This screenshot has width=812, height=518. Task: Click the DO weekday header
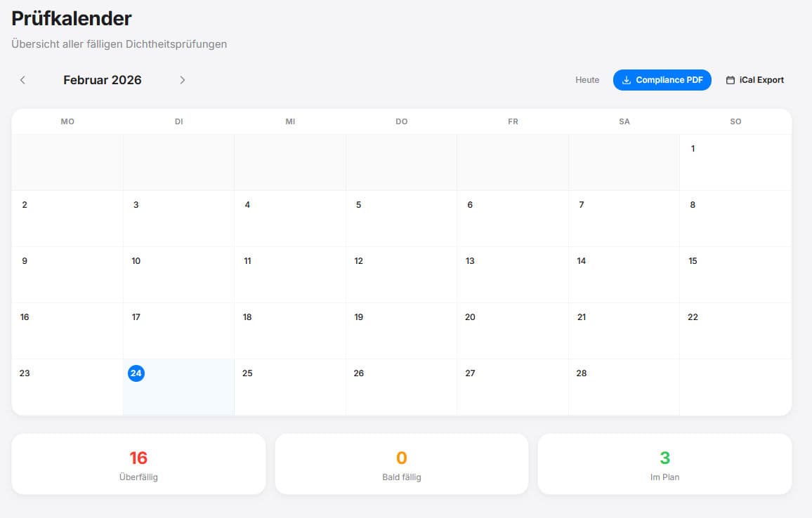pos(401,121)
